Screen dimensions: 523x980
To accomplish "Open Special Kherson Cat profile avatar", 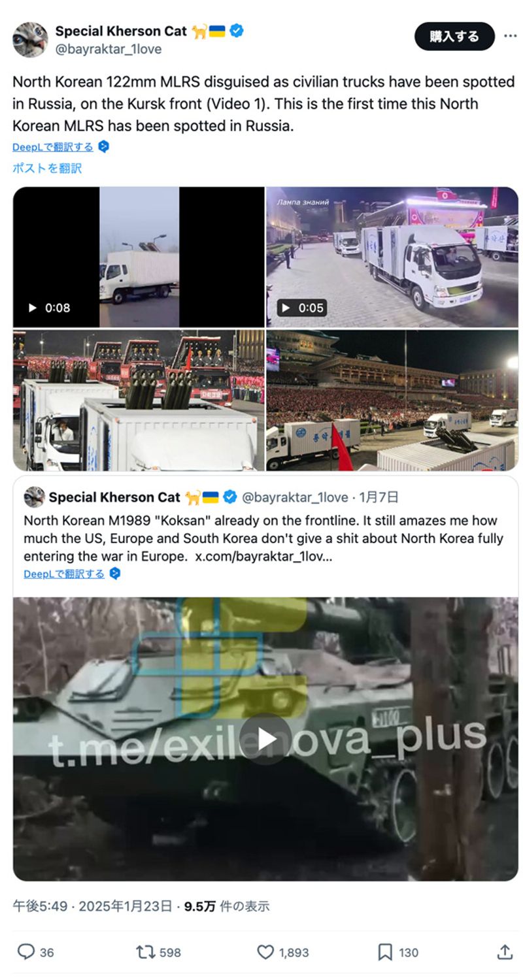I will pos(30,39).
